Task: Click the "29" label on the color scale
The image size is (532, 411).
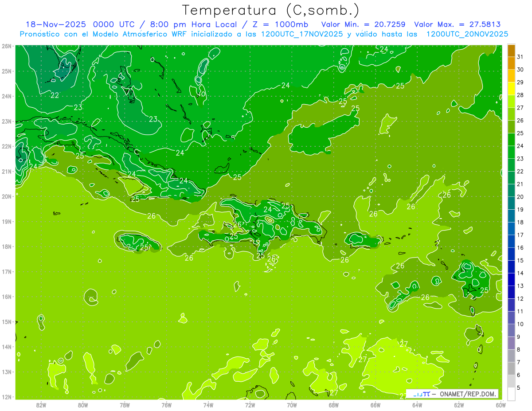Action: pyautogui.click(x=520, y=82)
